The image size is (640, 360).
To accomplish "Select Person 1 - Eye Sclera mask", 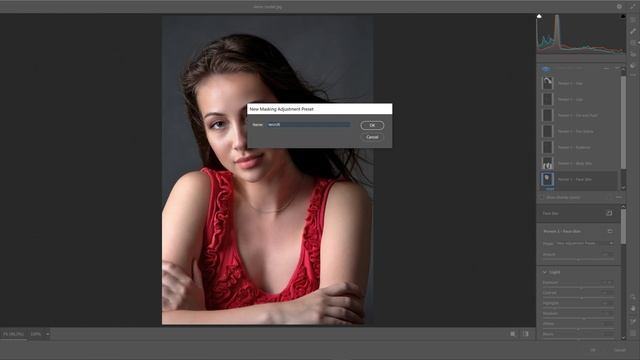I will click(x=579, y=131).
